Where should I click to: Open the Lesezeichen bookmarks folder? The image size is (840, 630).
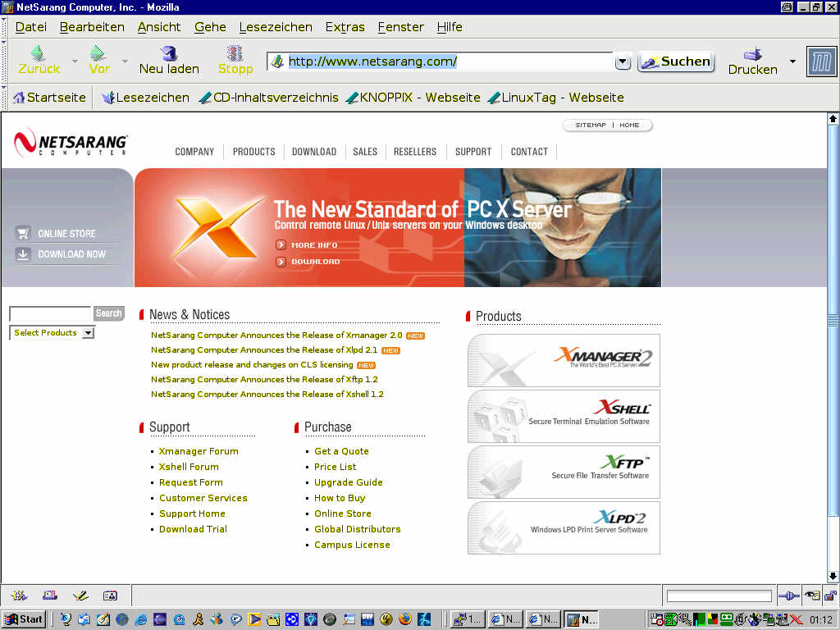click(x=146, y=98)
